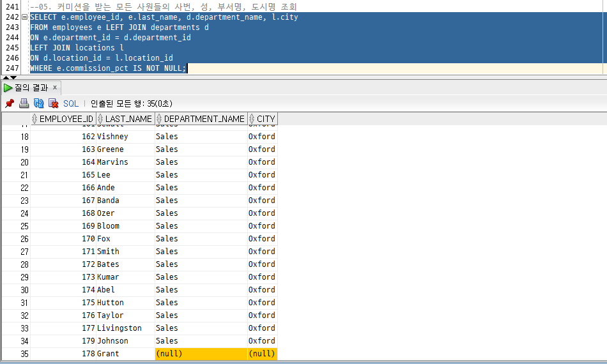Select employee ID 179 cell
The height and width of the screenshot is (364, 607).
point(63,341)
